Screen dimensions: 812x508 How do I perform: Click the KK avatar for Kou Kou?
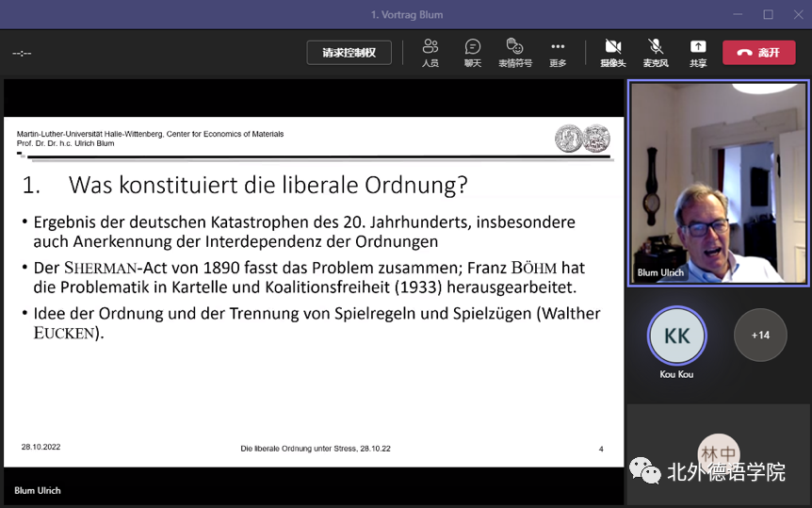pyautogui.click(x=676, y=336)
